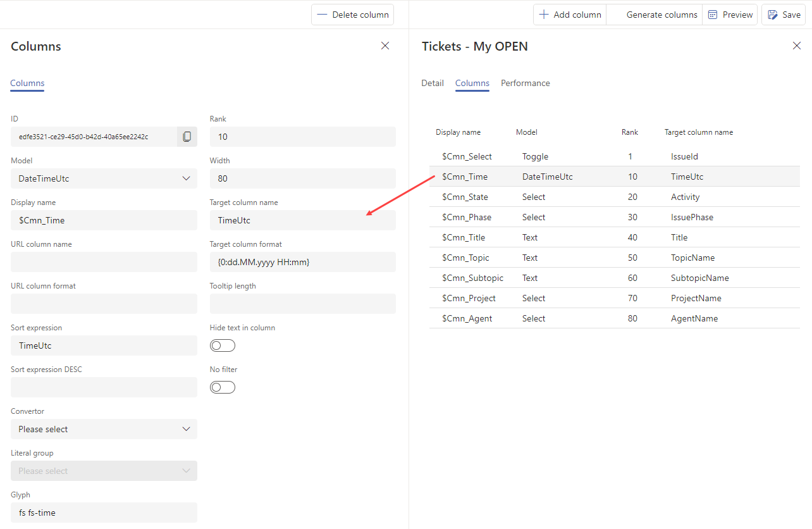812x529 pixels.
Task: Copy the ID using the clipboard icon
Action: [187, 137]
